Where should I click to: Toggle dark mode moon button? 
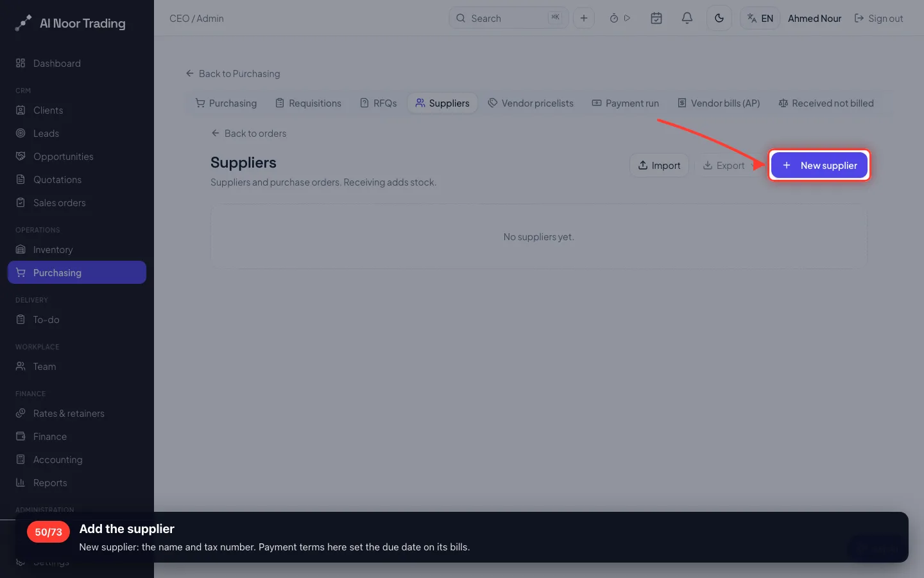click(x=719, y=18)
